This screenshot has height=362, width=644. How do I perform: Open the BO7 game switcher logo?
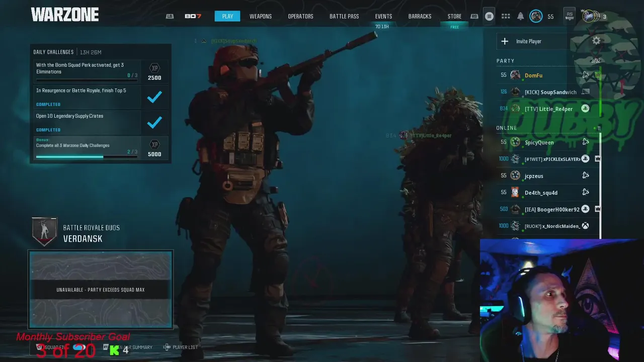193,17
